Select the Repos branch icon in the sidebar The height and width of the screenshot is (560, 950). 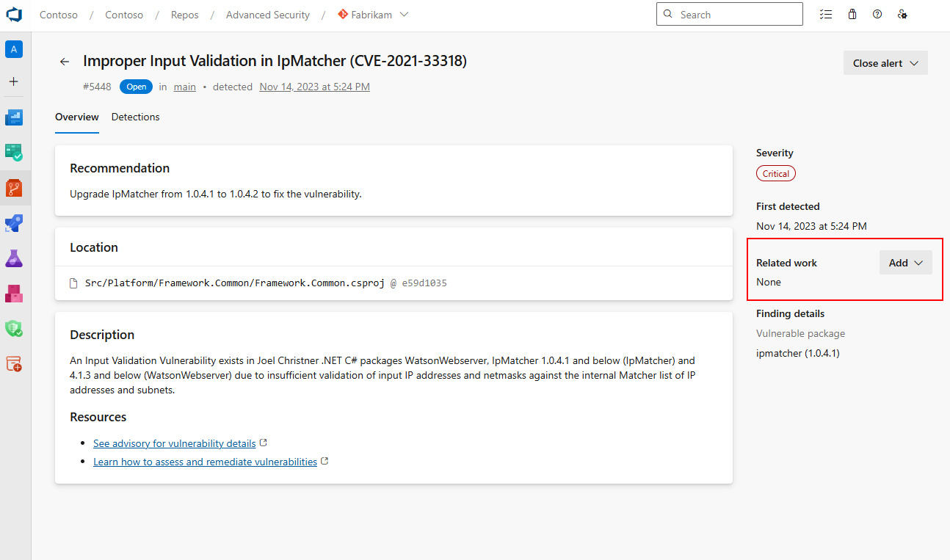point(14,188)
